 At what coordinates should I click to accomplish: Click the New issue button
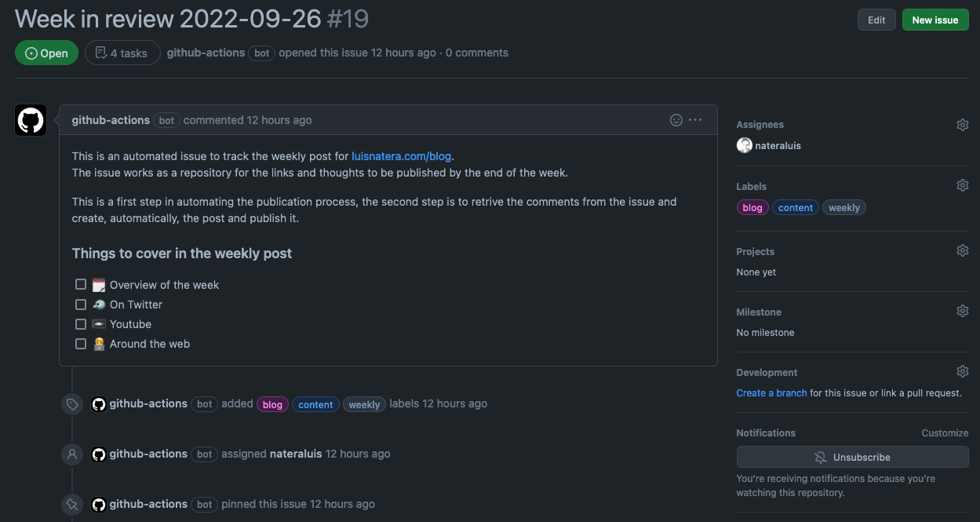point(934,20)
